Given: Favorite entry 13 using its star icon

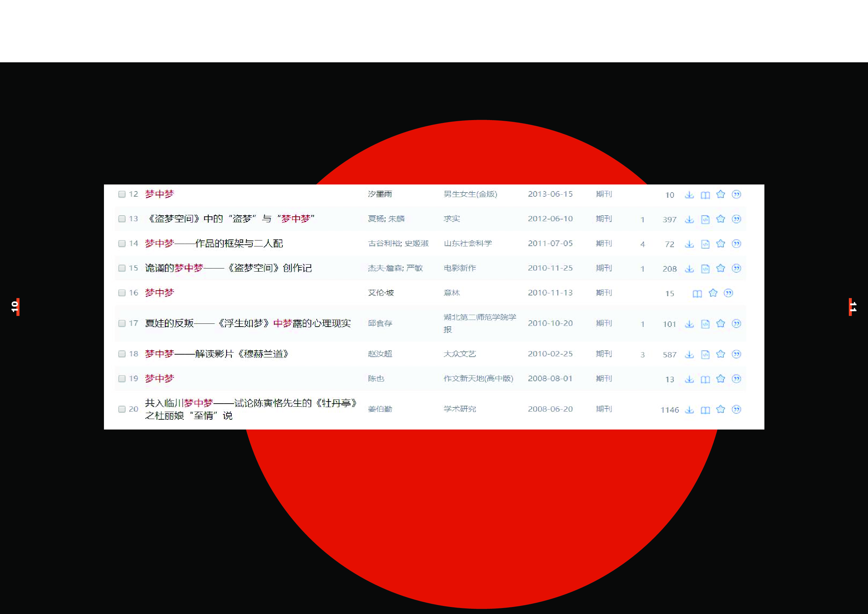Looking at the screenshot, I should coord(721,219).
